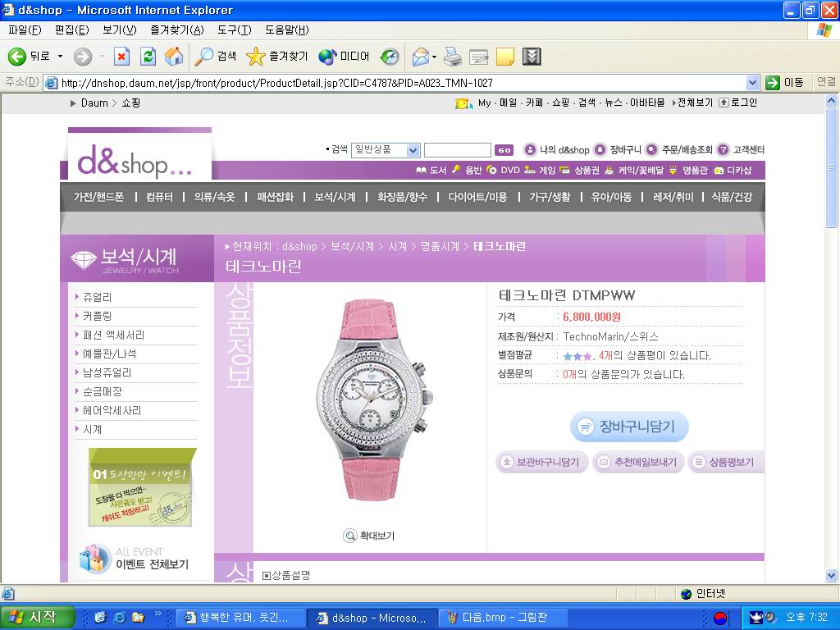Click the 시계 sidebar link
840x630 pixels.
click(x=92, y=429)
